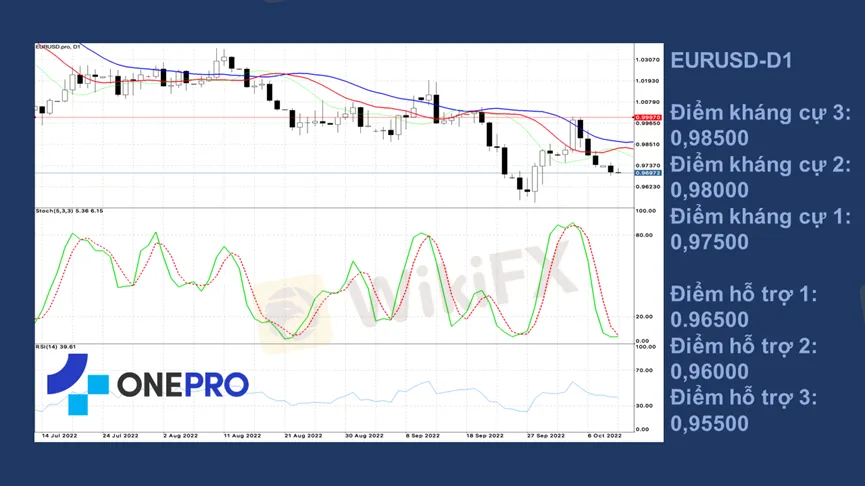Click the red 0.99970 price tag
Screen dimensions: 865x486
(648, 118)
